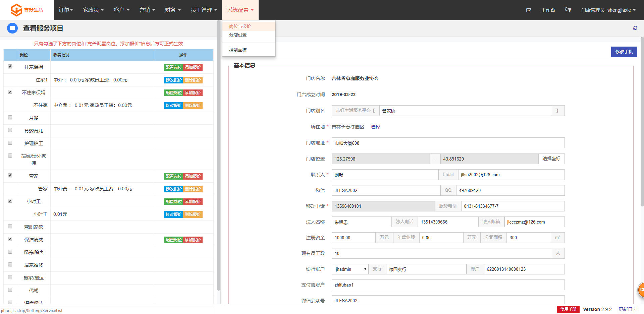Click 删除报价 for 住家1 row

coord(193,80)
